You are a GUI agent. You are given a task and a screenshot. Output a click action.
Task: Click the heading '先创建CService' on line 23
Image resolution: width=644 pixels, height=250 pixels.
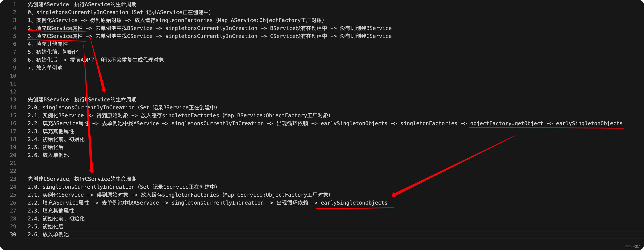tap(48, 179)
